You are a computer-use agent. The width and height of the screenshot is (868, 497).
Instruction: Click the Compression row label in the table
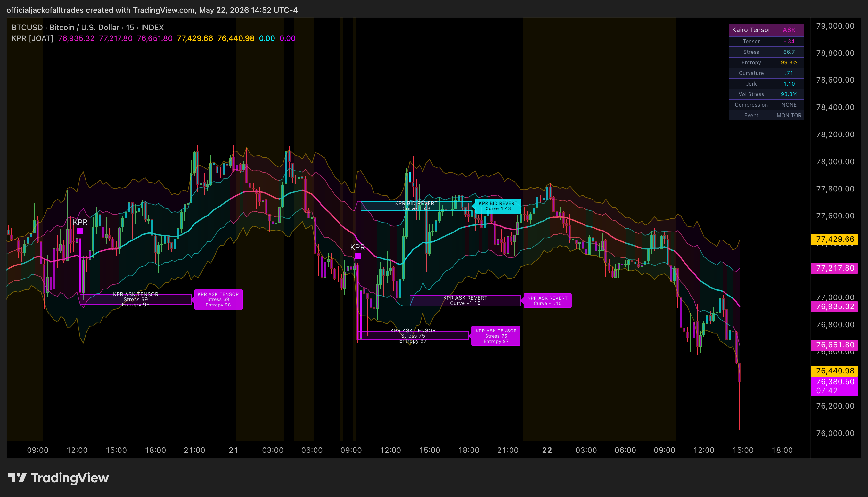tap(751, 105)
